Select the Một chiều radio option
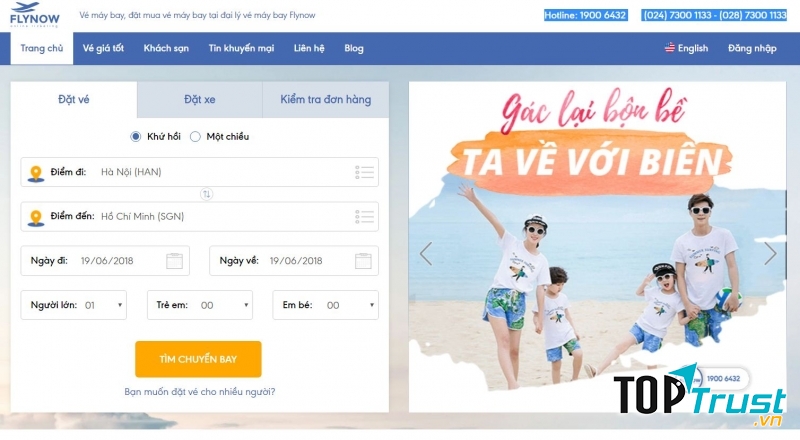 (195, 137)
